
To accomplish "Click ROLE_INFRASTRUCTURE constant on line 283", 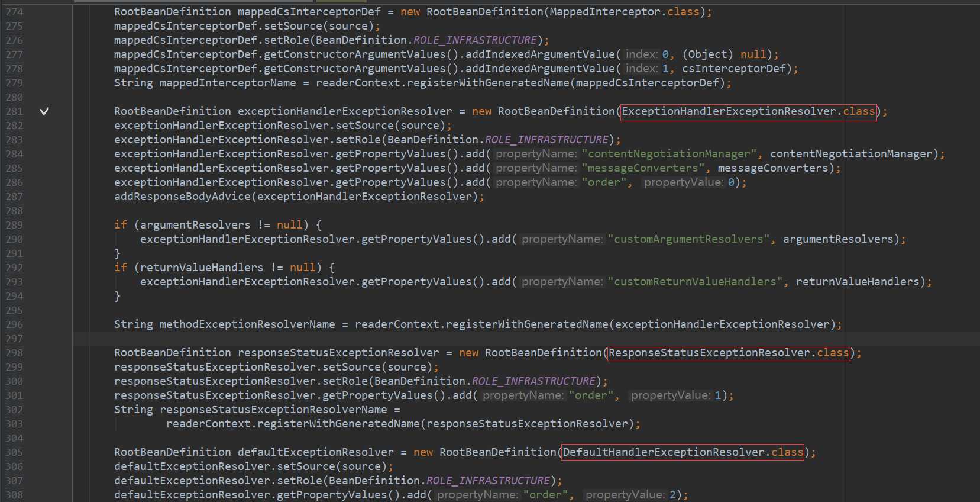I will tap(546, 140).
